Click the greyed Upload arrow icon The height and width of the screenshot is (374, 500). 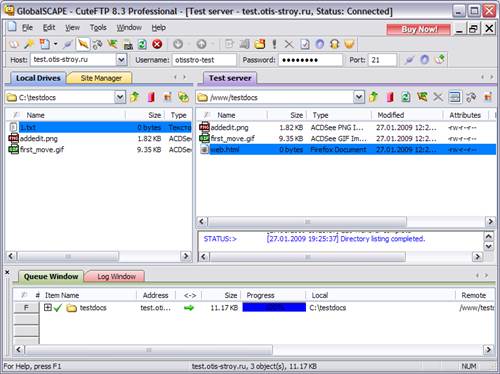pyautogui.click(x=201, y=44)
